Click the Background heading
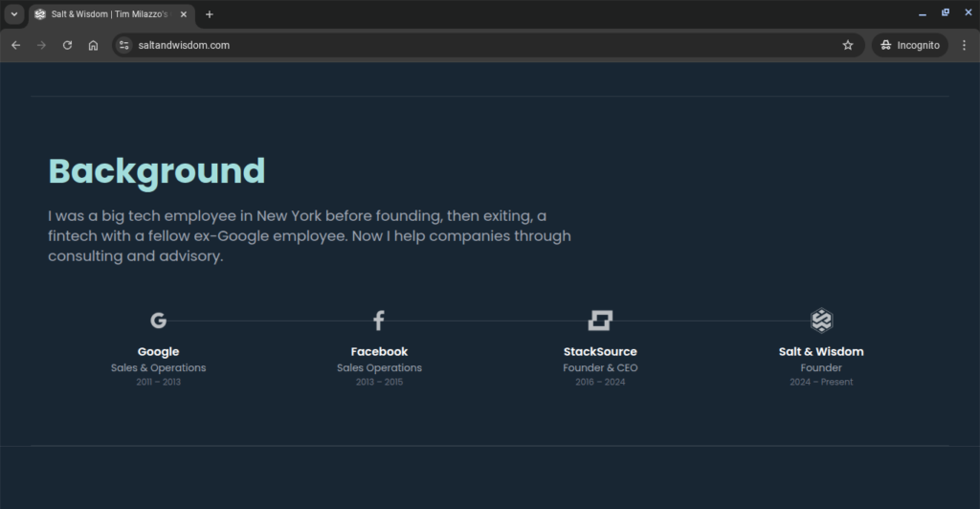Viewport: 980px width, 509px height. point(157,171)
